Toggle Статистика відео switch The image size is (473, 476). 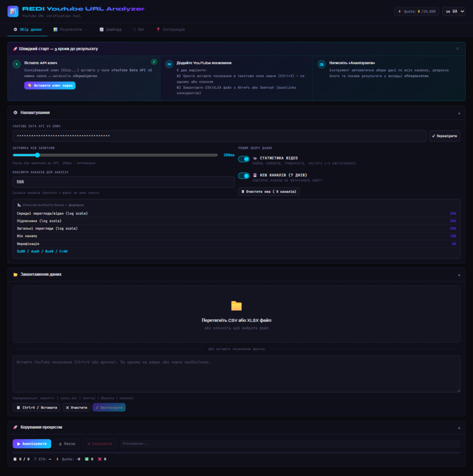pyautogui.click(x=244, y=159)
